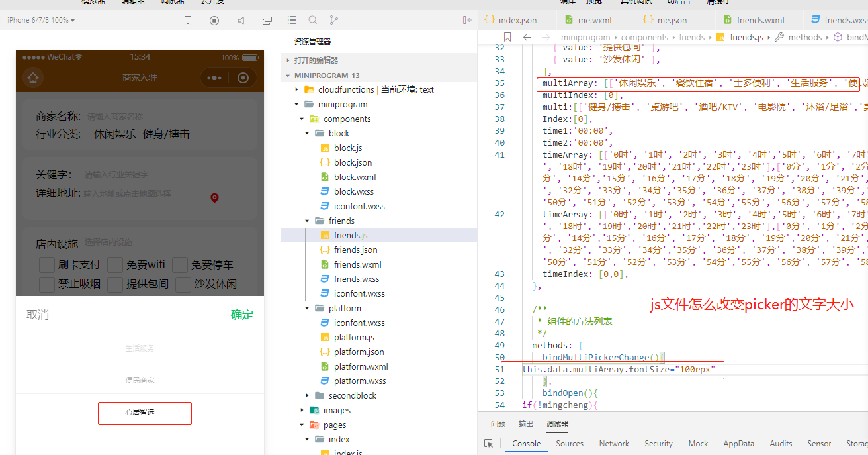Image resolution: width=868 pixels, height=455 pixels.
Task: Collapse the miniprogram folder
Action: (297, 104)
